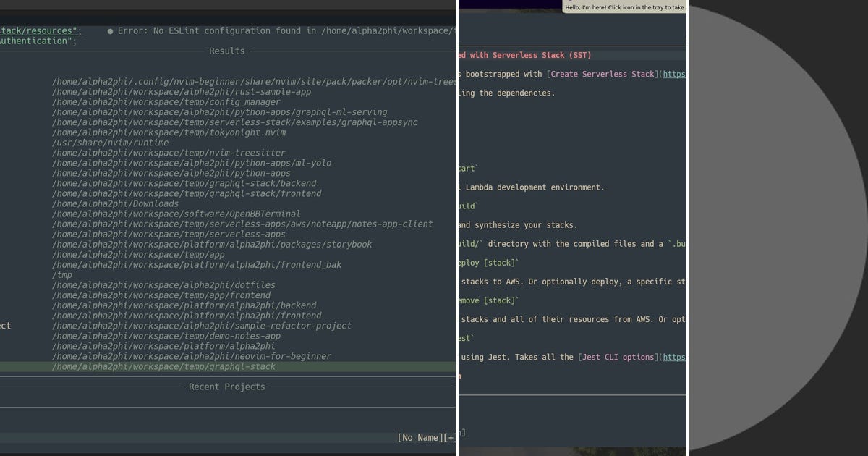Open the nvim-treesitter project entry

[x=168, y=153]
